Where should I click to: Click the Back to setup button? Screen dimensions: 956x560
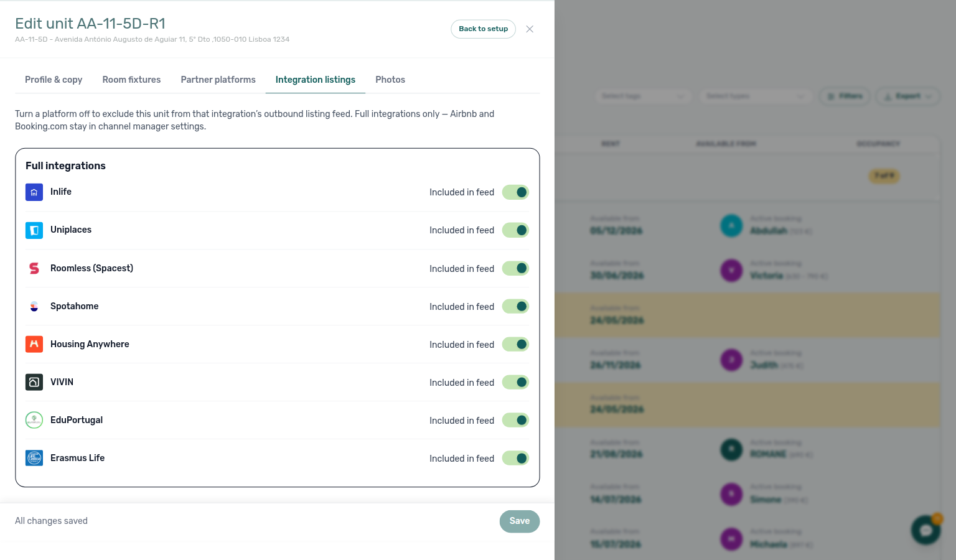(x=484, y=29)
